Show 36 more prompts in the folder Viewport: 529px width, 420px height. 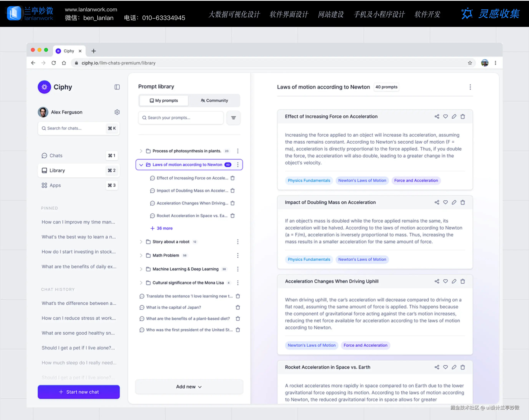[161, 228]
